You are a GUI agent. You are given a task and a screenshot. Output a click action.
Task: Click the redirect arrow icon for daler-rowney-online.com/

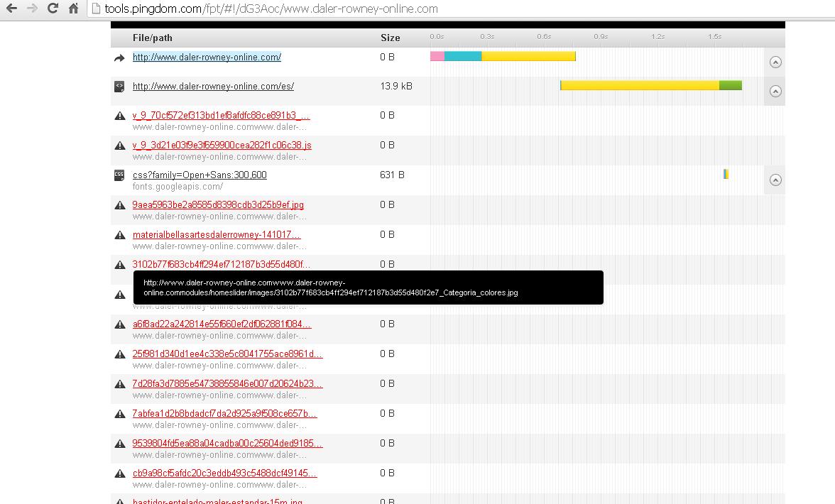119,58
